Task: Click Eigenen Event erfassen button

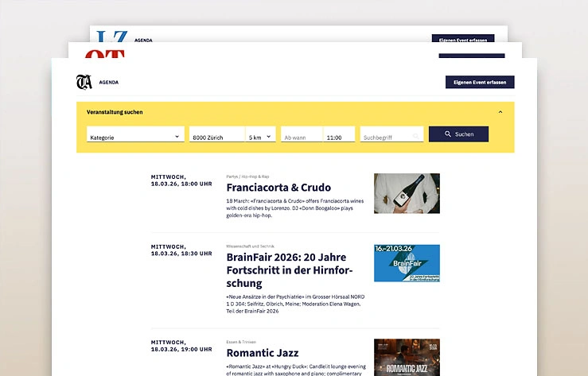Action: (x=479, y=82)
